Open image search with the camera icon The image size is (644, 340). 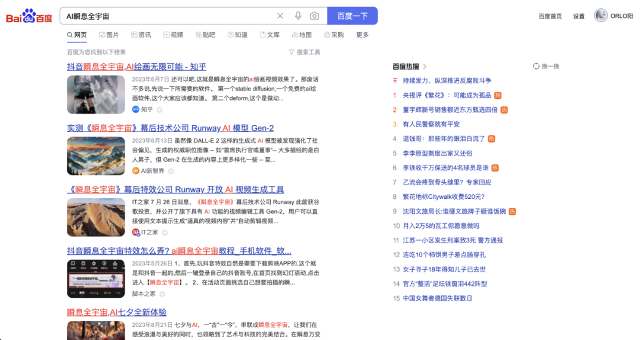pyautogui.click(x=314, y=16)
